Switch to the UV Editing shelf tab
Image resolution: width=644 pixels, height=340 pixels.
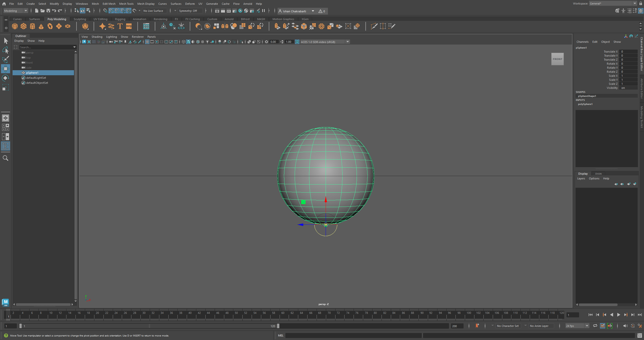pos(100,19)
